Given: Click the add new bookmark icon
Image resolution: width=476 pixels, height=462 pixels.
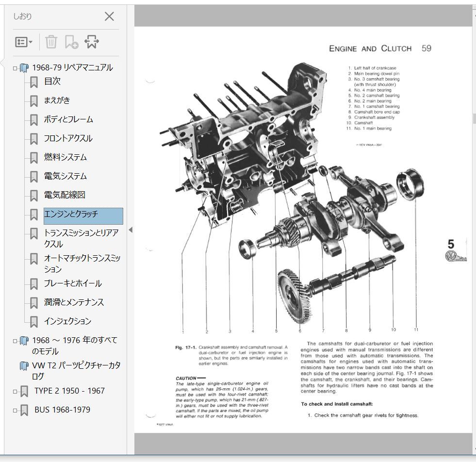Looking at the screenshot, I should point(72,42).
